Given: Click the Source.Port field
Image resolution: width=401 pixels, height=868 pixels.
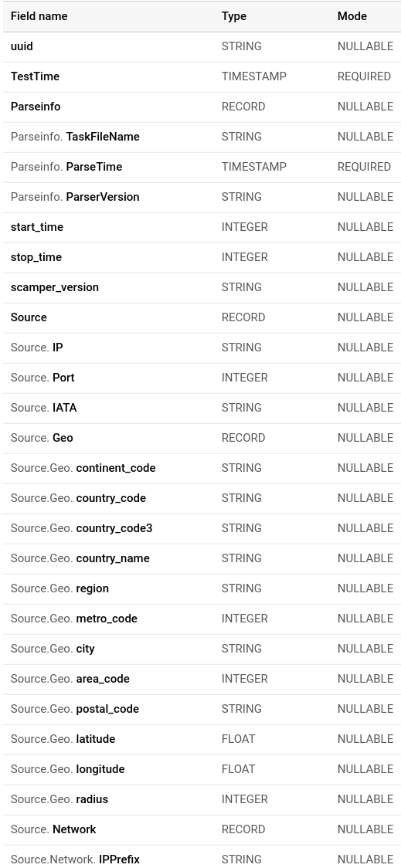Looking at the screenshot, I should (x=42, y=378).
